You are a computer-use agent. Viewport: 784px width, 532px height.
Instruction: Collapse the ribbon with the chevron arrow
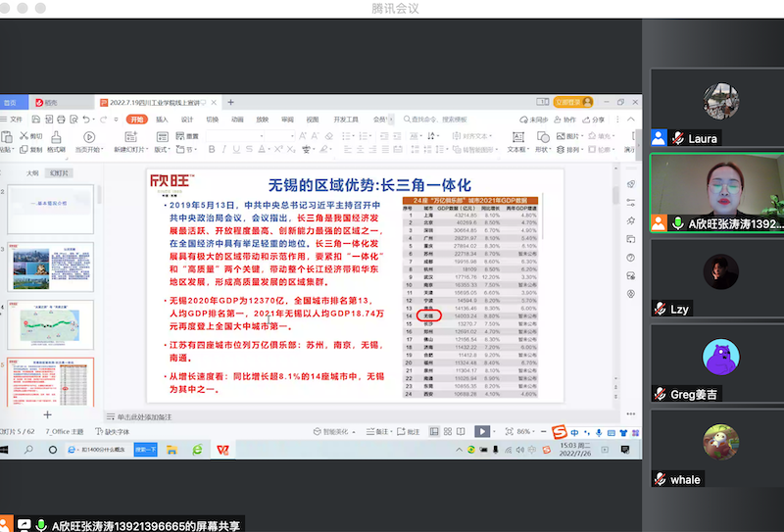tap(630, 120)
